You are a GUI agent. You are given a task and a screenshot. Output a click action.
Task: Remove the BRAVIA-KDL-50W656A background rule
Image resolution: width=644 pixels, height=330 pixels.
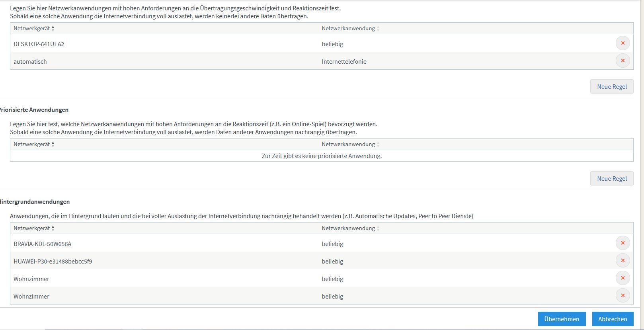pos(623,243)
